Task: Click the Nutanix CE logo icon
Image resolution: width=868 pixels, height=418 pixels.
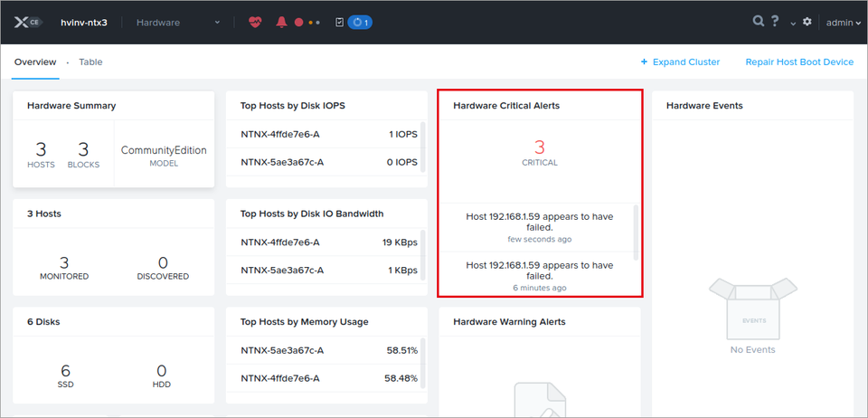Action: pos(28,23)
